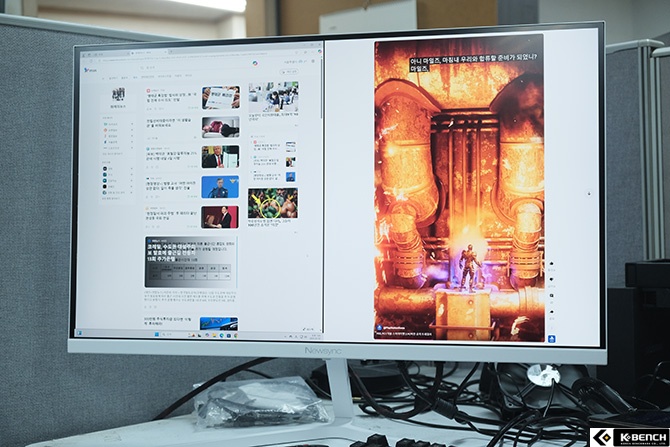Open the channel avatar on Shorts video

(x=379, y=327)
